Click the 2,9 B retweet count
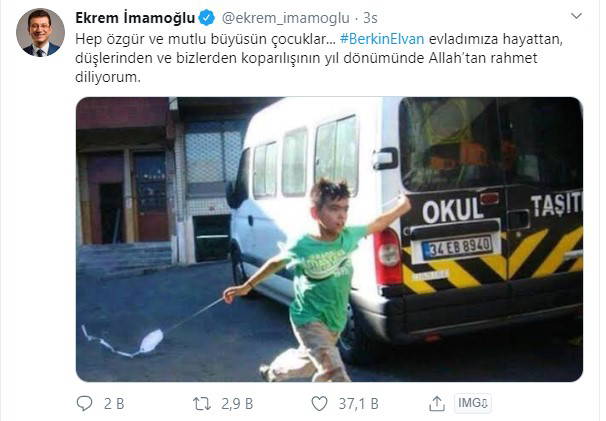 tap(237, 404)
